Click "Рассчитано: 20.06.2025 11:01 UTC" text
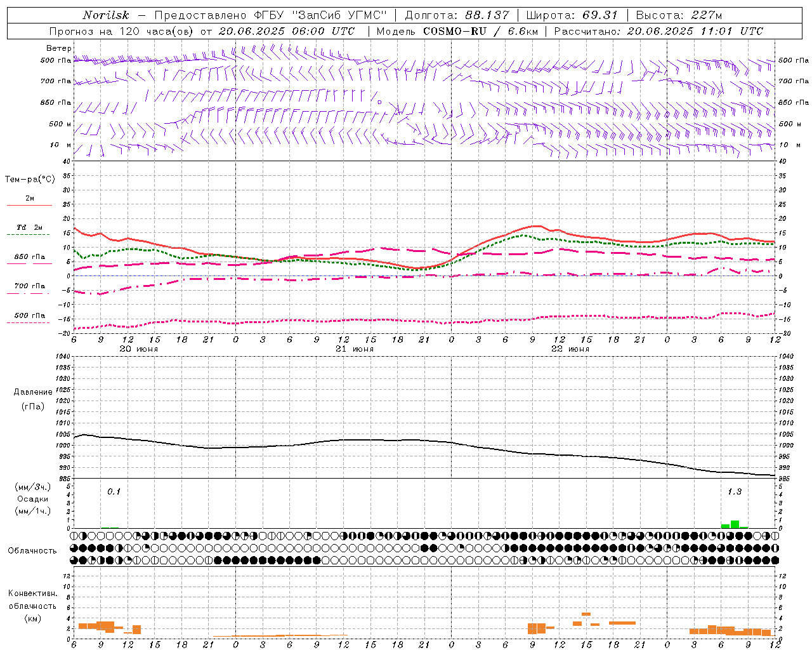 tap(658, 31)
